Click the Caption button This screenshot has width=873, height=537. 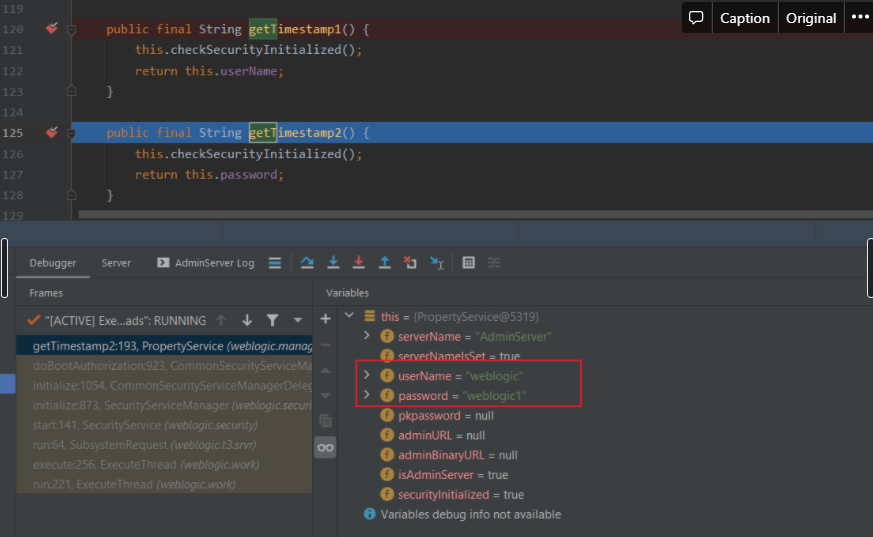point(745,18)
